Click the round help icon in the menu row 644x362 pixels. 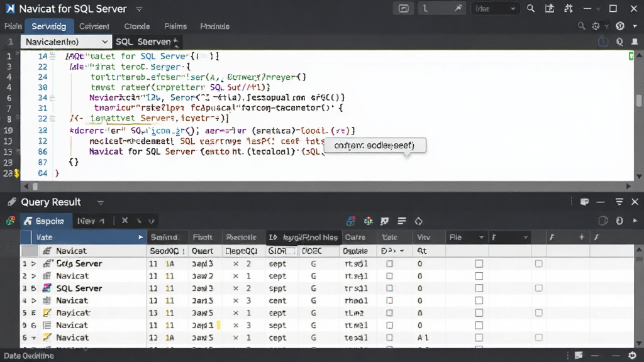tap(620, 26)
